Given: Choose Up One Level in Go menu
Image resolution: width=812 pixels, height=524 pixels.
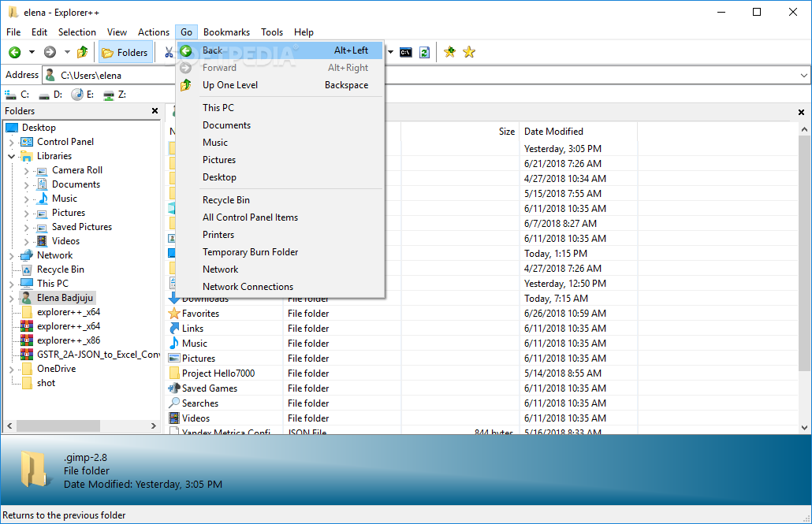Looking at the screenshot, I should point(280,85).
